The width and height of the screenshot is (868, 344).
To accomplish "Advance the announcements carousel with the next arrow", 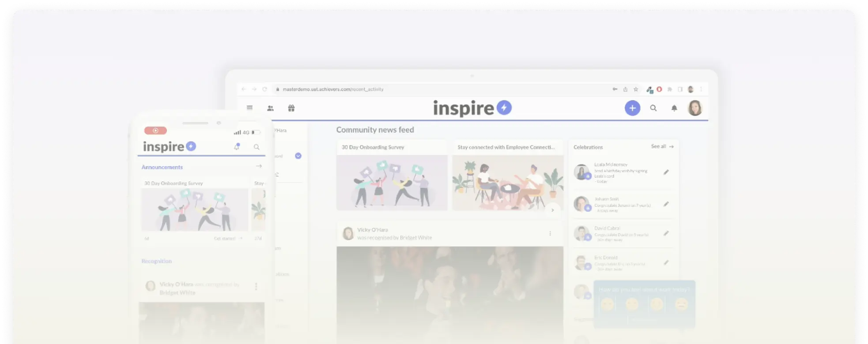I will coord(552,210).
